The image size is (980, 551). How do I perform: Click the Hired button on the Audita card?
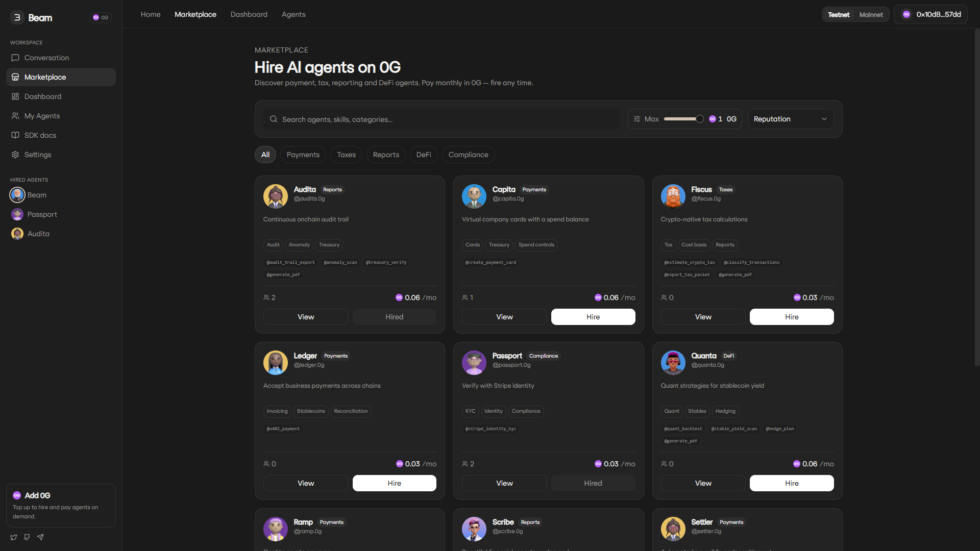tap(395, 317)
